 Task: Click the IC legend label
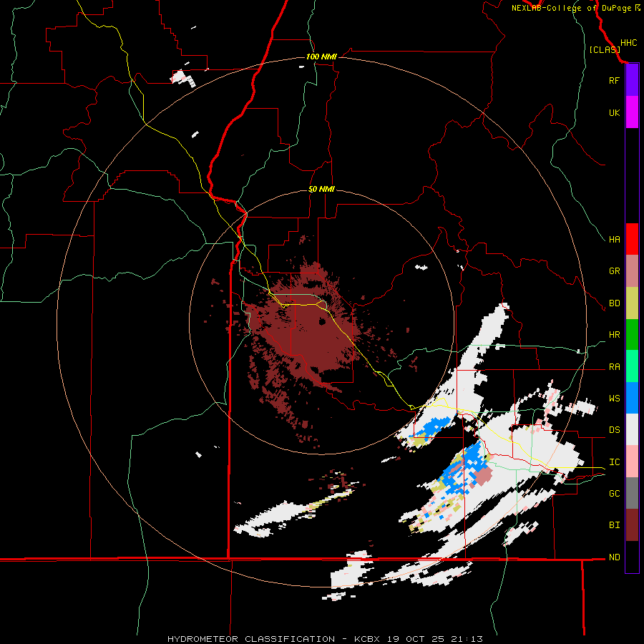click(614, 462)
